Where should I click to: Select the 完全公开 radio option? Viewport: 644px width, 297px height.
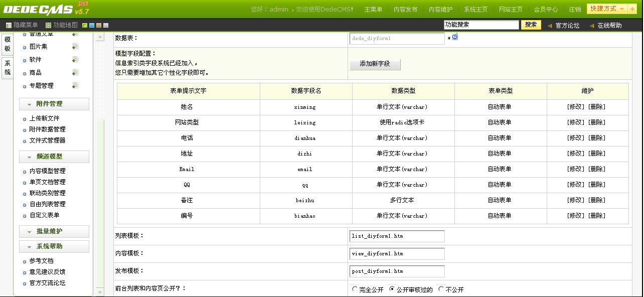[355, 289]
